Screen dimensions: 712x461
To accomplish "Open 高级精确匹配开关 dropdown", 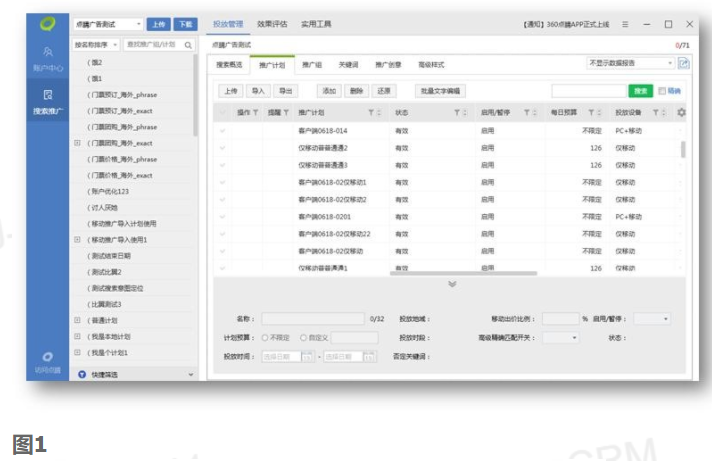I will click(560, 337).
